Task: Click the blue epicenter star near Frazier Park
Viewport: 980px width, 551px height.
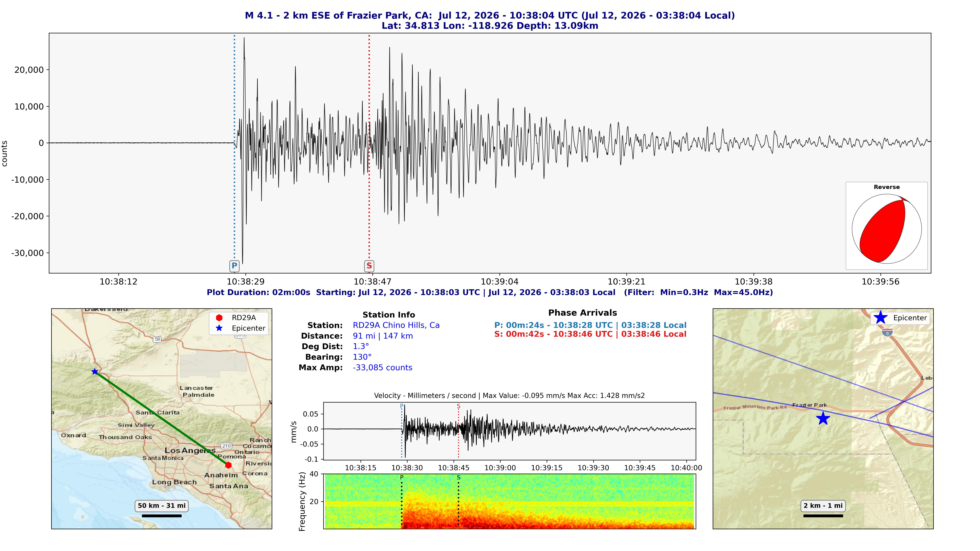Action: tap(823, 418)
